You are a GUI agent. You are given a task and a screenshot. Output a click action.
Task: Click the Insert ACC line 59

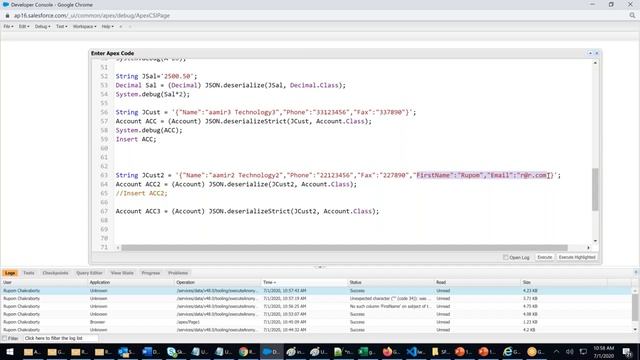tap(136, 139)
